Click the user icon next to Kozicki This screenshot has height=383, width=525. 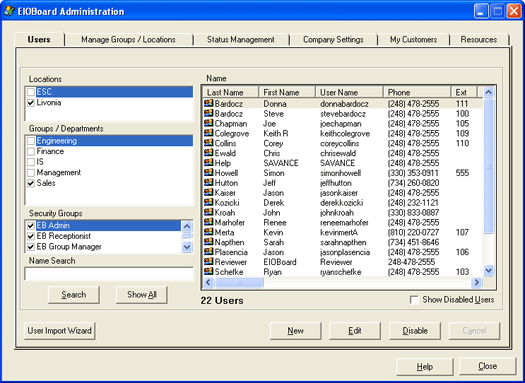(209, 202)
